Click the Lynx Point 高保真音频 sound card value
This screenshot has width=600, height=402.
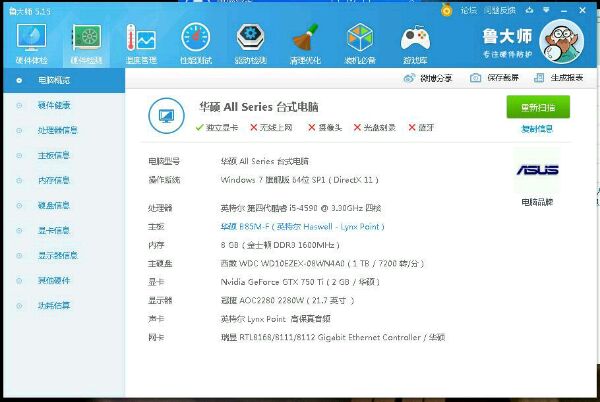pos(276,319)
